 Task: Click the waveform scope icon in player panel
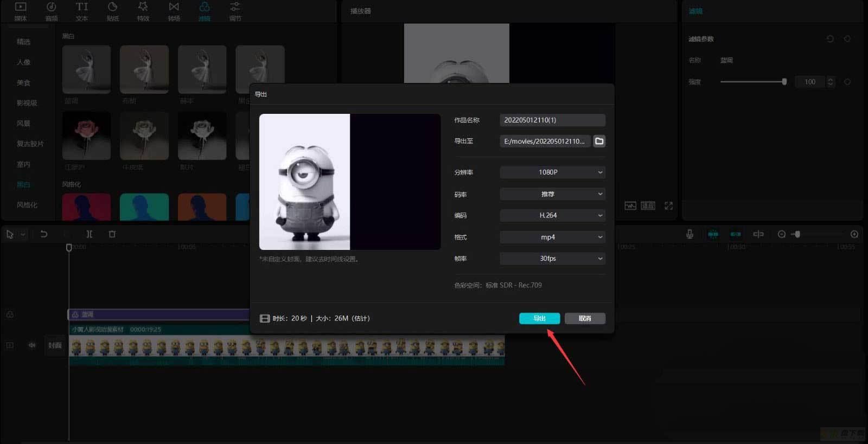click(x=630, y=206)
